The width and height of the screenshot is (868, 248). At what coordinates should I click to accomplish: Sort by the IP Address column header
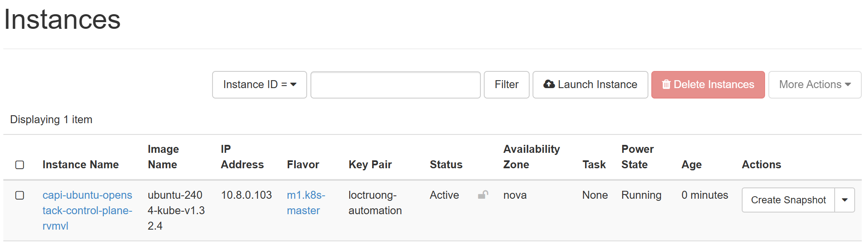[242, 157]
